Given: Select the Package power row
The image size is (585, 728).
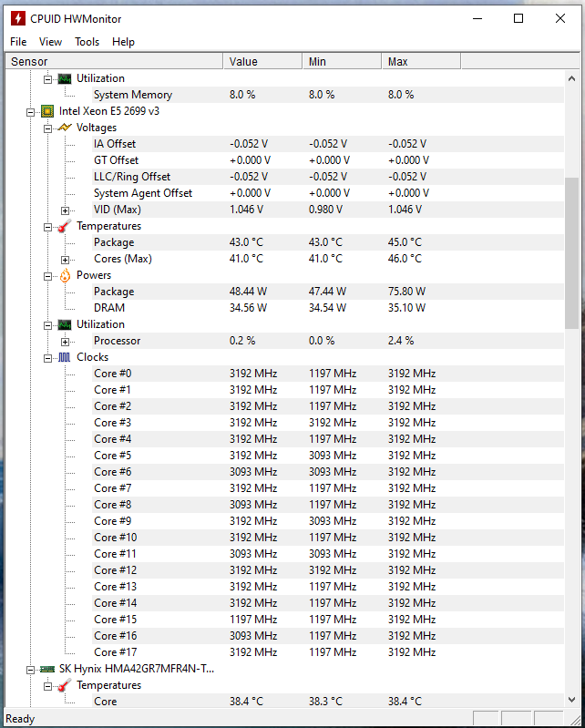Looking at the screenshot, I should 328,292.
